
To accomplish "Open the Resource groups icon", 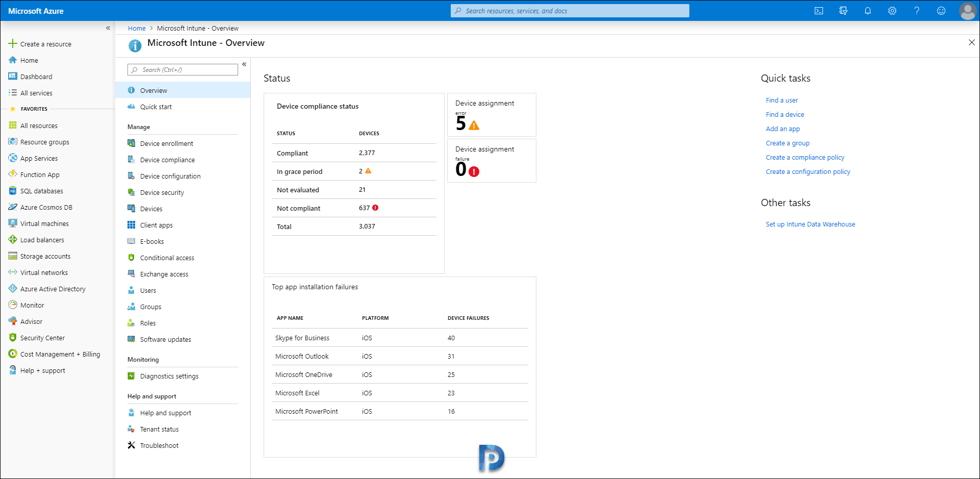I will click(x=13, y=142).
